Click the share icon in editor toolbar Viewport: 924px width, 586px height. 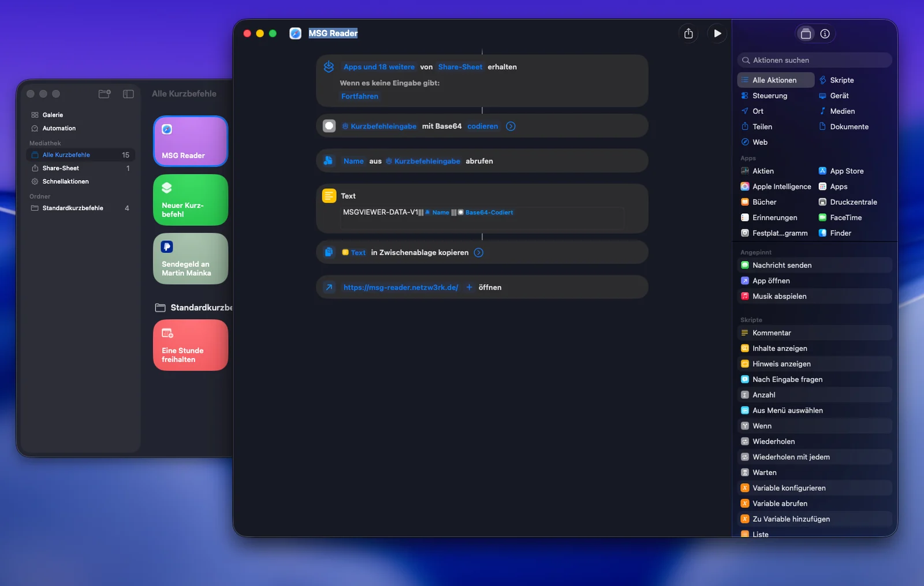click(x=688, y=33)
